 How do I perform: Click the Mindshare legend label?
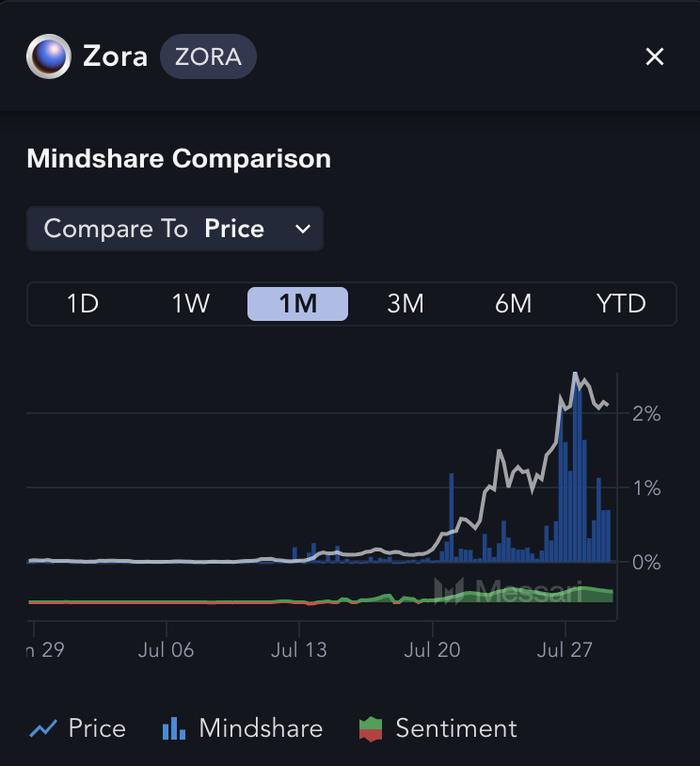coord(261,728)
